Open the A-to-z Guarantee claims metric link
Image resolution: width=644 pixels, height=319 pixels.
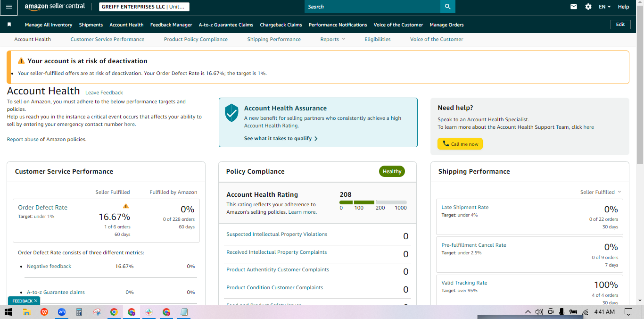point(56,292)
